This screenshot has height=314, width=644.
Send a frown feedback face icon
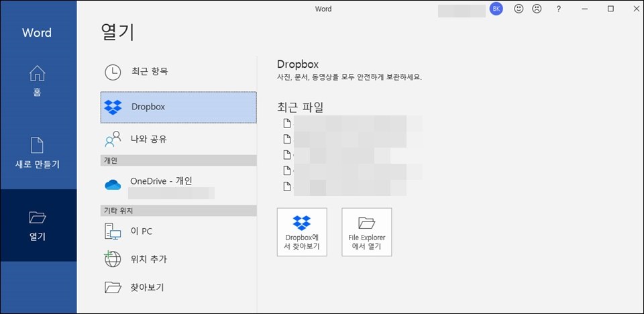(x=537, y=9)
